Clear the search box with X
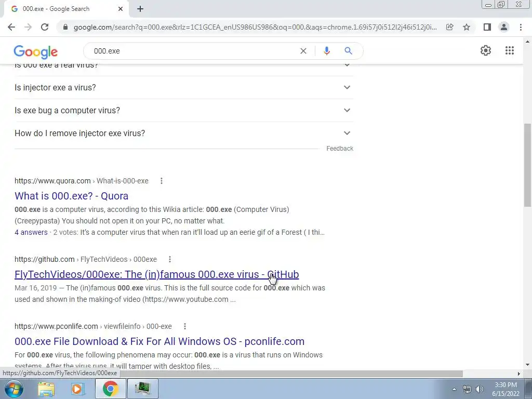Screen dimensions: 532x399 coord(303,51)
